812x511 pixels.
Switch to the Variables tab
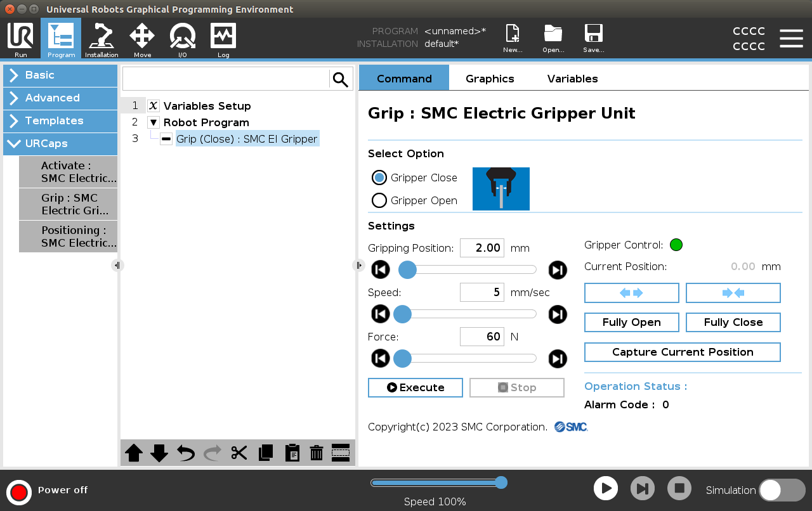point(572,79)
